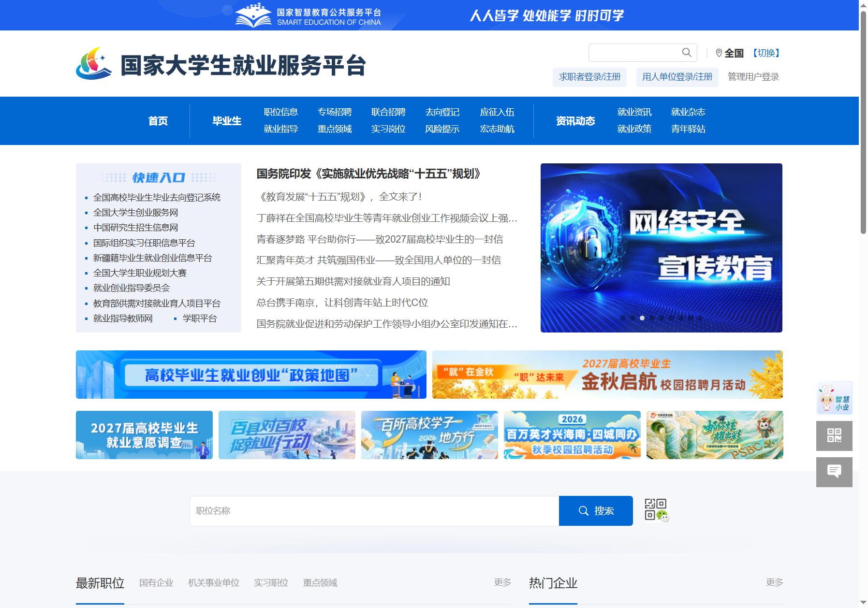
Task: Open the Smart Education of China logo
Action: click(308, 15)
